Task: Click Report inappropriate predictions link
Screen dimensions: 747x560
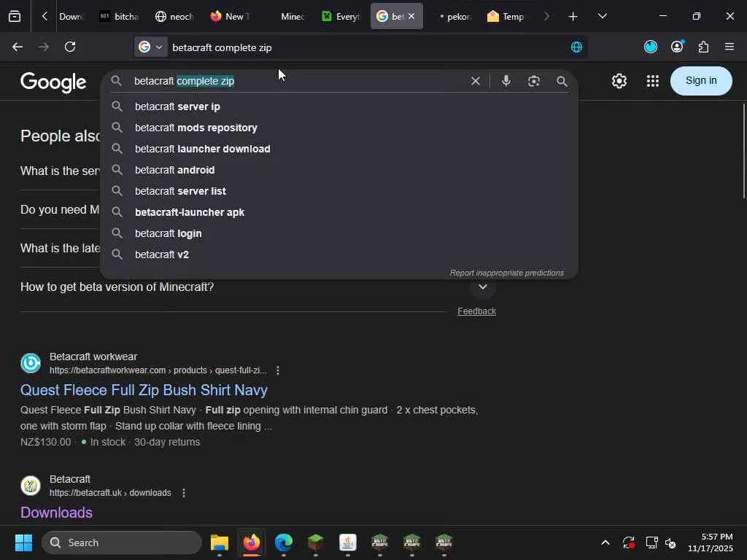Action: click(507, 273)
